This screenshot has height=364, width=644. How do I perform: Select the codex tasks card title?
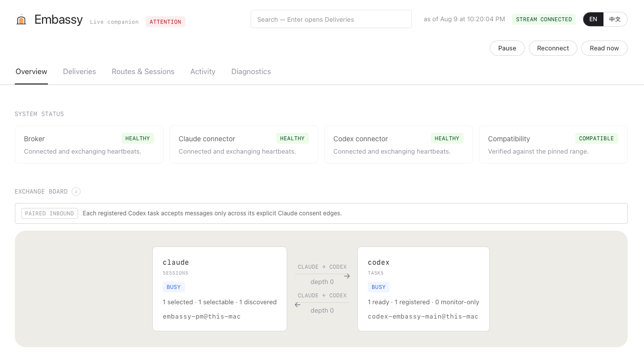tap(379, 262)
